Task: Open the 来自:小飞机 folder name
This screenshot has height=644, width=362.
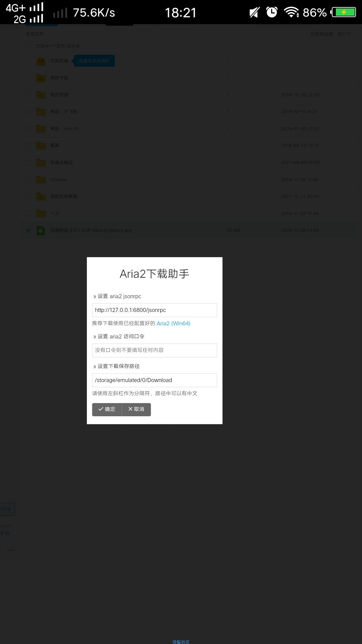Action: pos(64,111)
